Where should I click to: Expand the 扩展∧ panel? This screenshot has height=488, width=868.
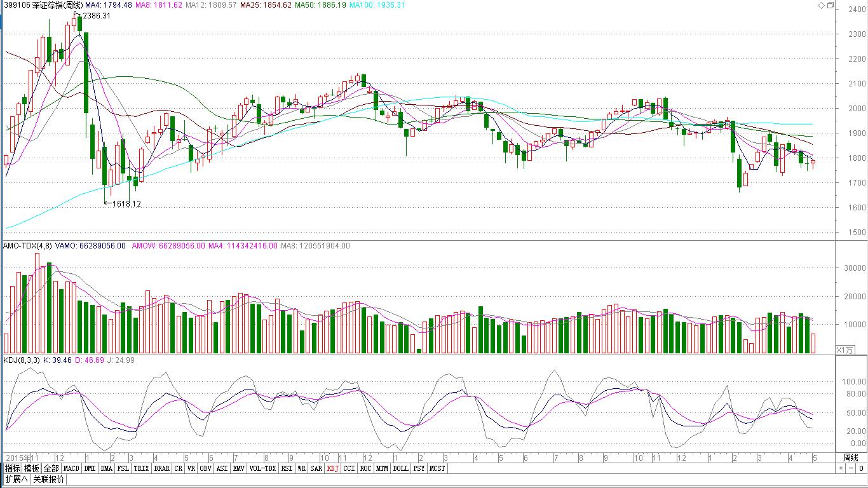(17, 479)
